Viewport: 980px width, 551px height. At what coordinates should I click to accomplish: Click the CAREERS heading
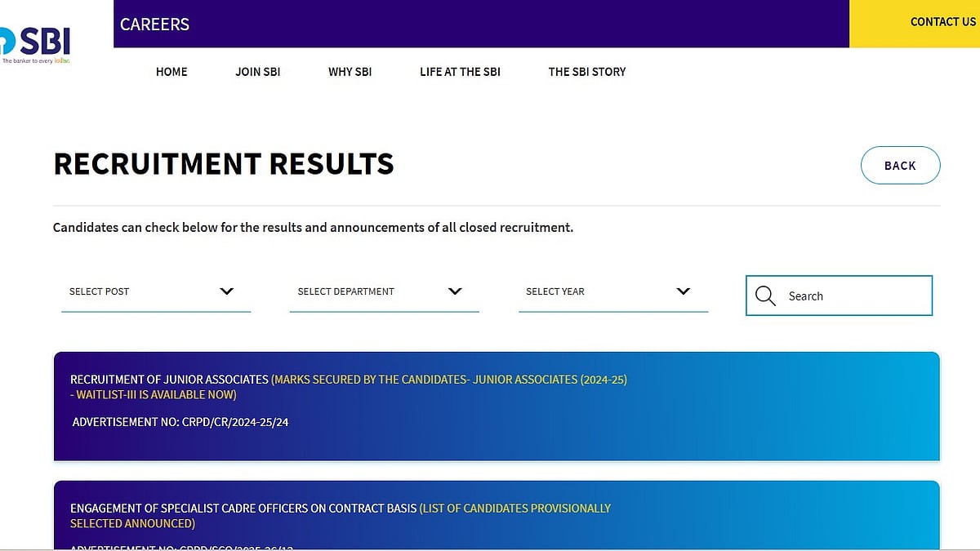[154, 24]
